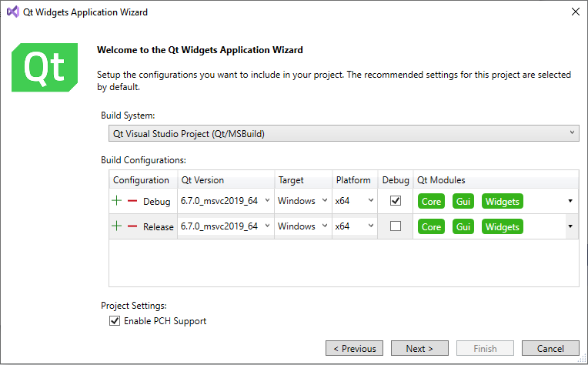Image resolution: width=588 pixels, height=365 pixels.
Task: Click the Project Settings label
Action: [x=133, y=306]
